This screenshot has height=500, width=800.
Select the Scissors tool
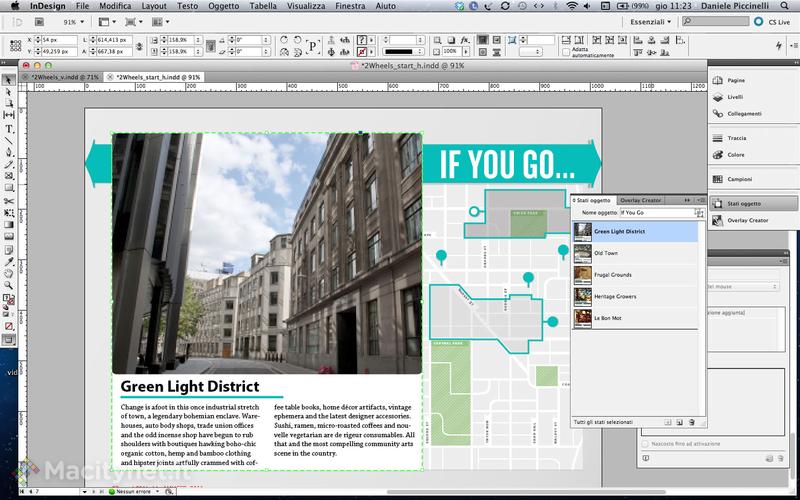tap(9, 201)
